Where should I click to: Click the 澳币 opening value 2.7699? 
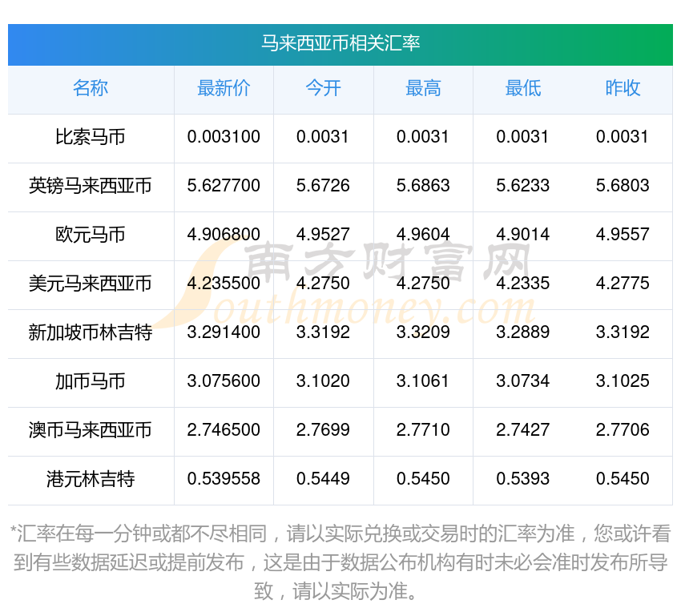pos(323,430)
